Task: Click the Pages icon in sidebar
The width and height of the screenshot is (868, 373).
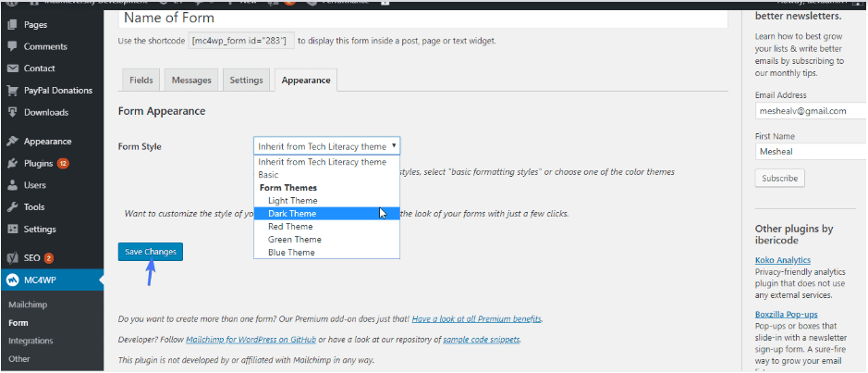Action: (13, 25)
